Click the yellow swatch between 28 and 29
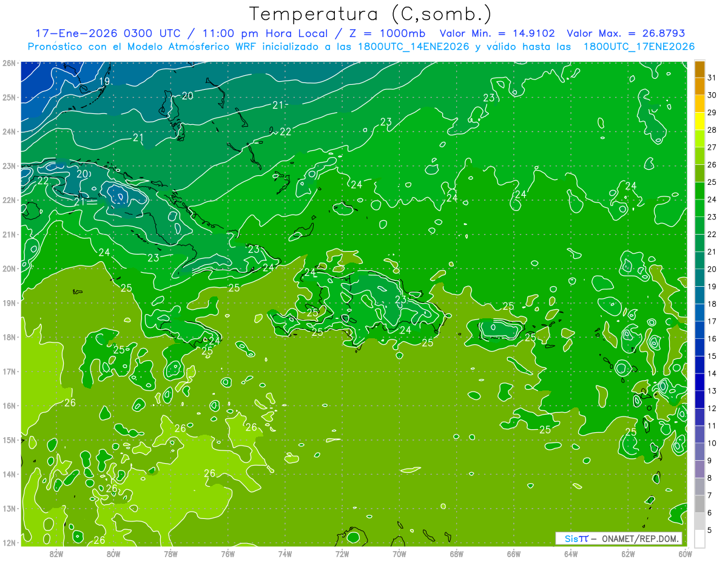728x562 pixels. [x=700, y=121]
